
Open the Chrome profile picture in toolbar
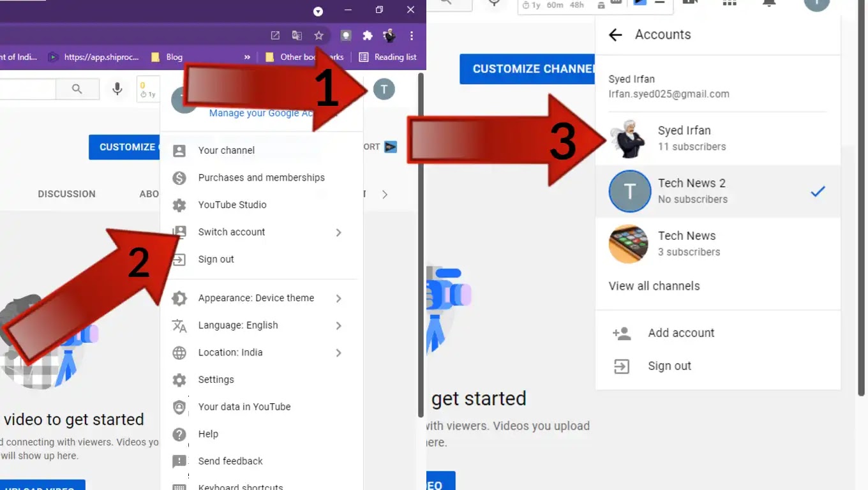(x=389, y=36)
